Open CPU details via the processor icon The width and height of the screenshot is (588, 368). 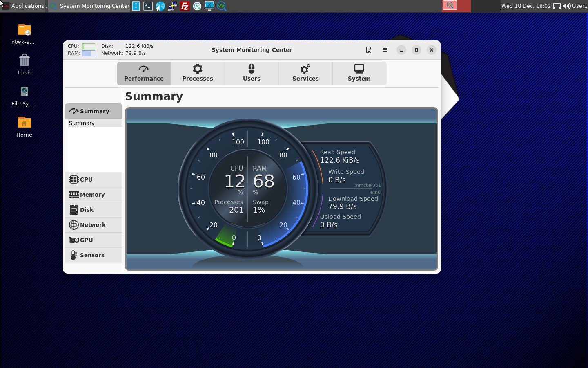coord(74,180)
